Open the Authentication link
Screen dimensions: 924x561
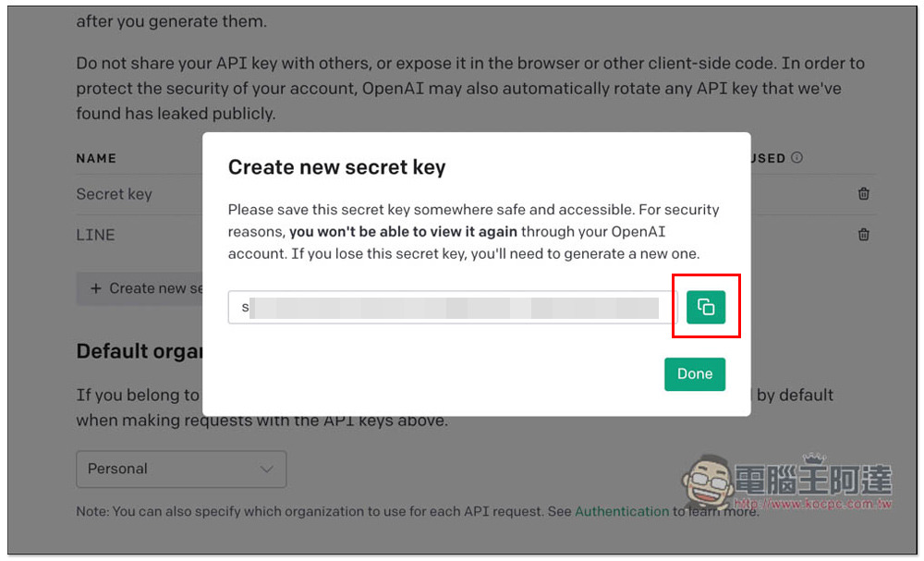621,511
